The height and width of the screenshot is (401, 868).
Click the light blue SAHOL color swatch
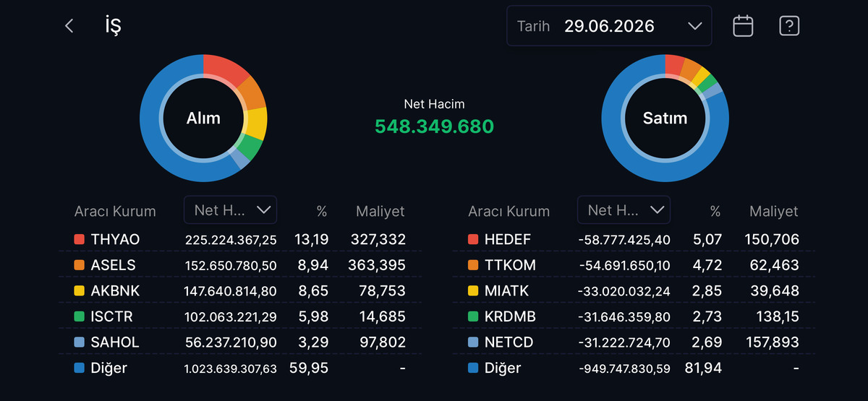79,342
